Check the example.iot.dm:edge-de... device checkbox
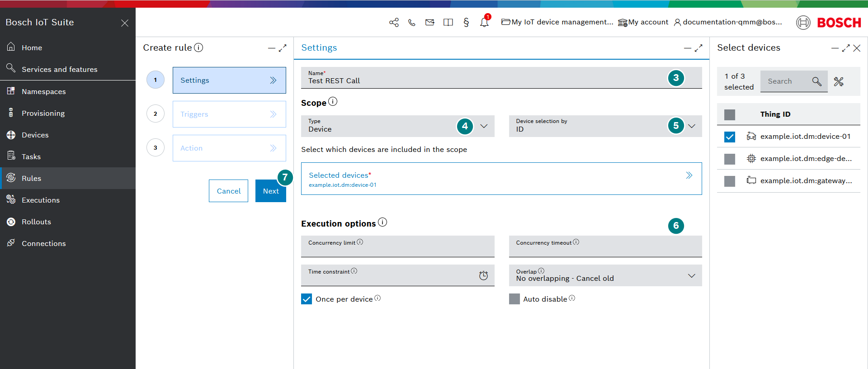Image resolution: width=868 pixels, height=369 pixels. (x=730, y=159)
